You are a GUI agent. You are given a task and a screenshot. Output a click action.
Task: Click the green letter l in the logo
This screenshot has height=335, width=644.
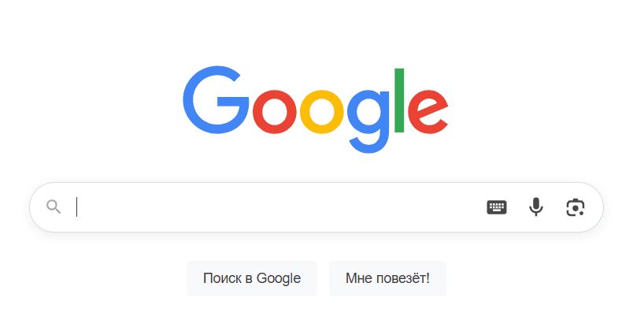point(399,100)
